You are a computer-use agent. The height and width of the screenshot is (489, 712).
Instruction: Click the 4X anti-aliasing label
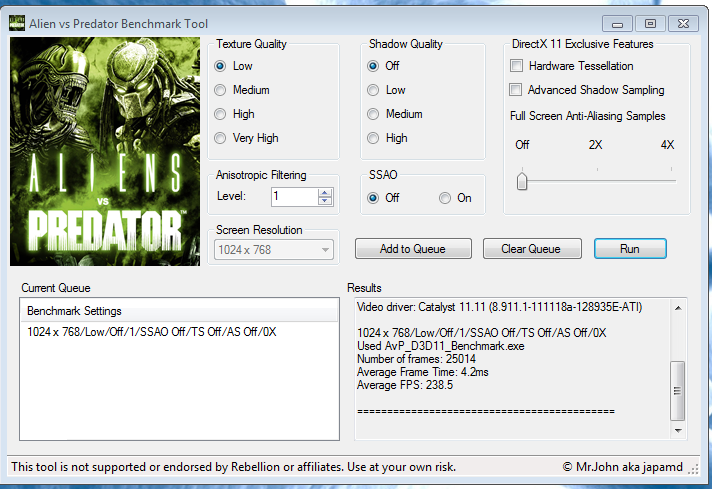[668, 145]
